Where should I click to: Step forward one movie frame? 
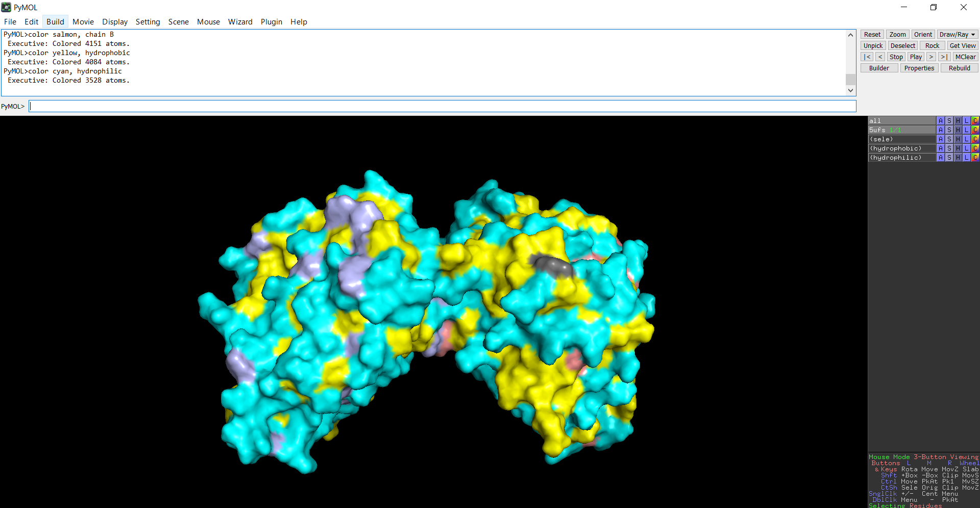tap(932, 57)
